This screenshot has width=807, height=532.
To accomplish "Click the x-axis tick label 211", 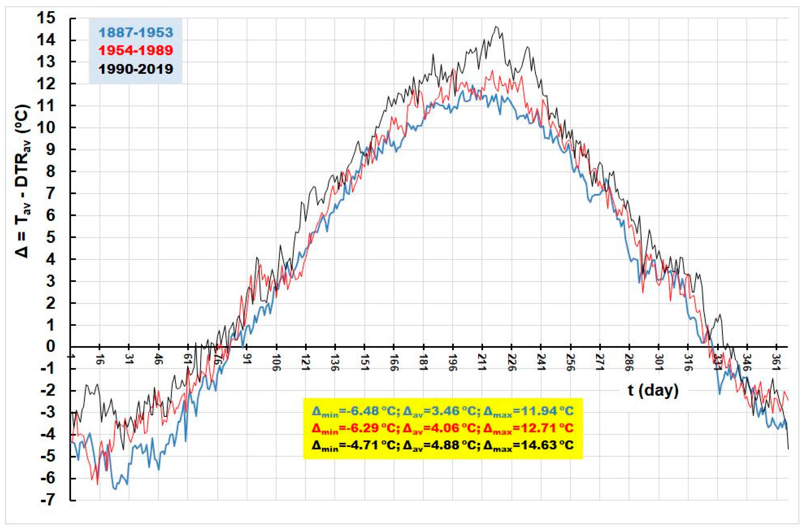I will pyautogui.click(x=482, y=363).
